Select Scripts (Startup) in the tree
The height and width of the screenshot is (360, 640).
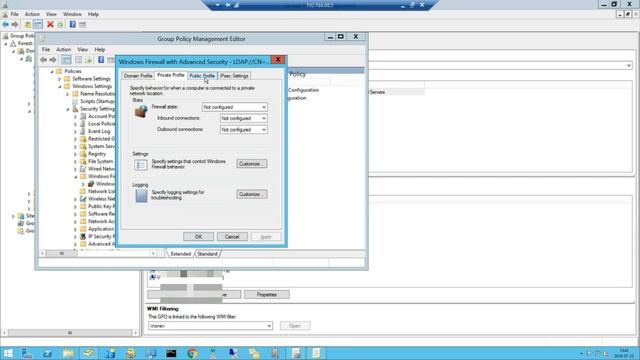click(97, 101)
